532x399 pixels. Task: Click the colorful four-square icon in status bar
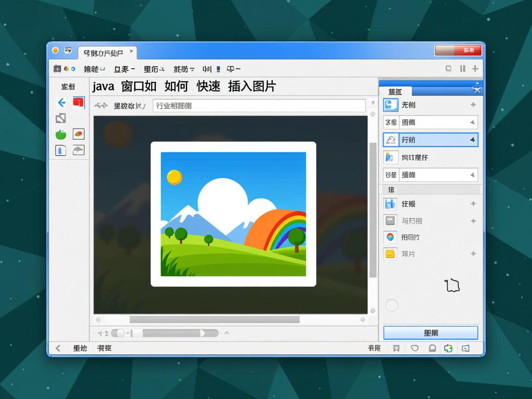click(x=448, y=348)
